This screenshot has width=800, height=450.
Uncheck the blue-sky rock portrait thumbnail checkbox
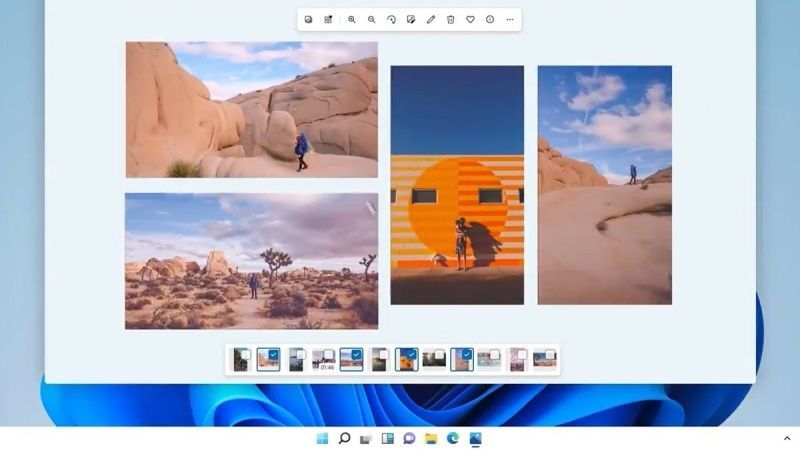click(467, 355)
